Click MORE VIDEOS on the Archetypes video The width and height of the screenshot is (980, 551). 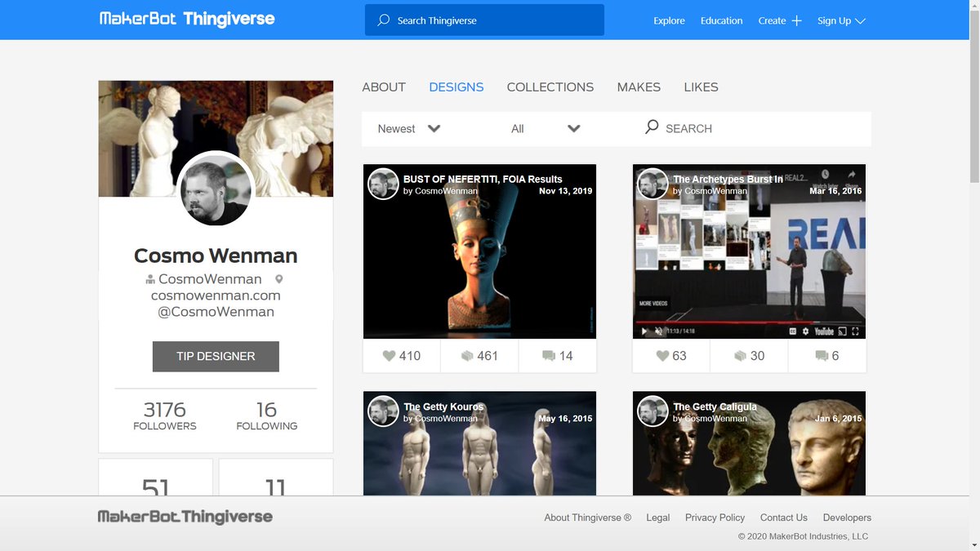click(x=653, y=304)
